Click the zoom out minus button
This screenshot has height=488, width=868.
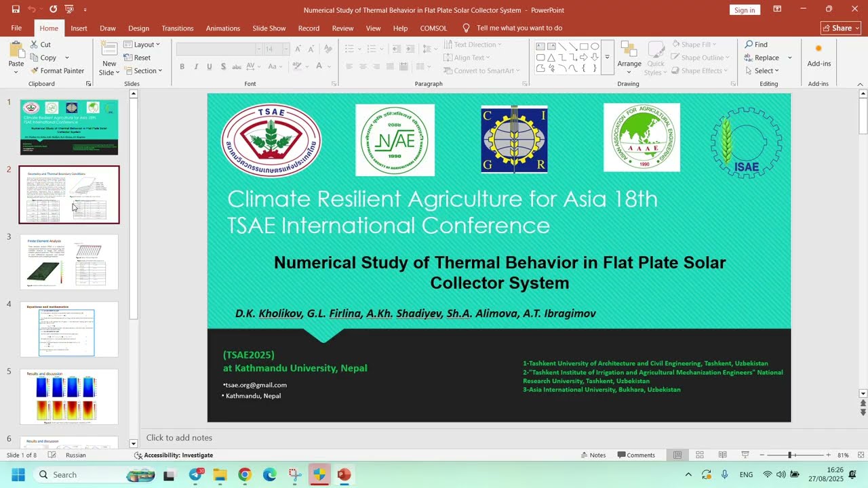762,455
